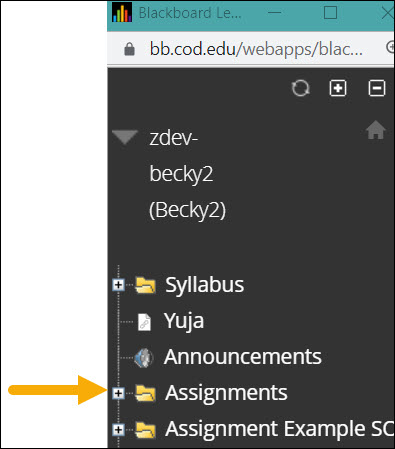This screenshot has width=395, height=449.
Task: Collapse the zdev-becky2 course triangle
Action: 125,137
